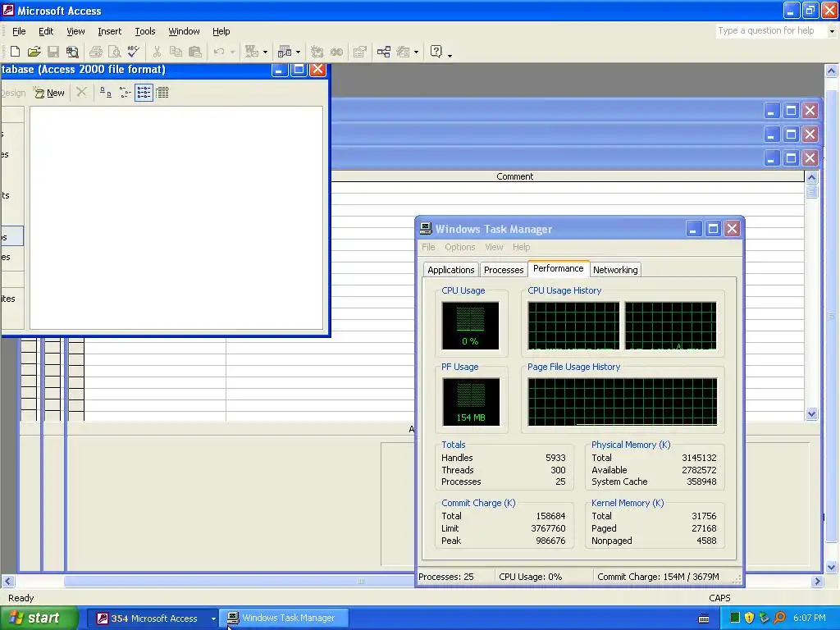Click the Microsoft Access Help question icon
The width and height of the screenshot is (840, 630).
pyautogui.click(x=436, y=52)
